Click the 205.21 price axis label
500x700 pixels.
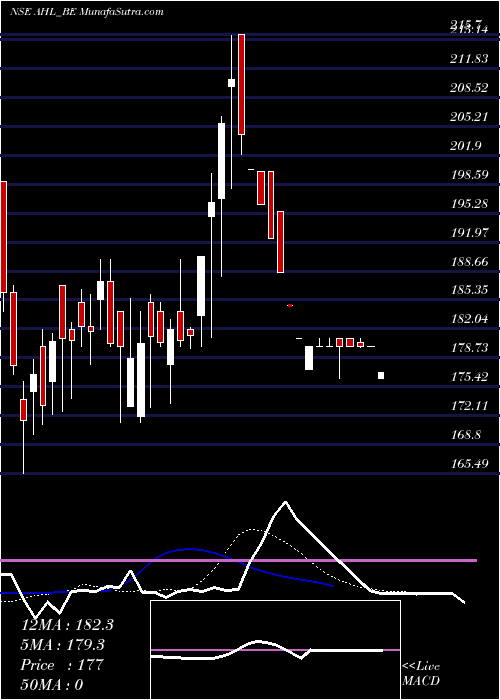[469, 117]
